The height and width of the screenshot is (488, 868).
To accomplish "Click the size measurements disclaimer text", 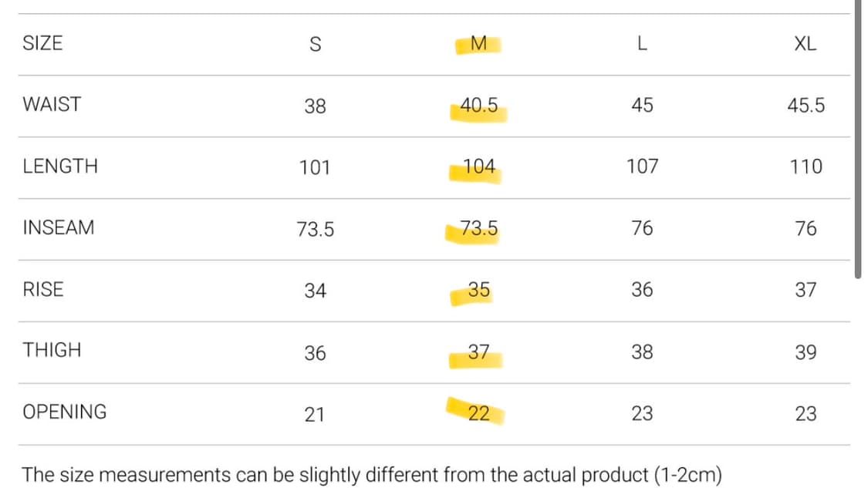I will pyautogui.click(x=372, y=475).
